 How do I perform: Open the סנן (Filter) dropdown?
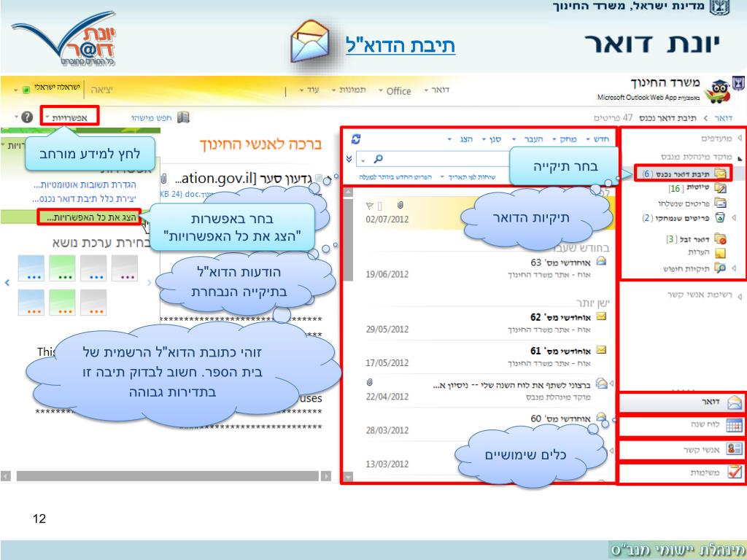click(x=492, y=139)
